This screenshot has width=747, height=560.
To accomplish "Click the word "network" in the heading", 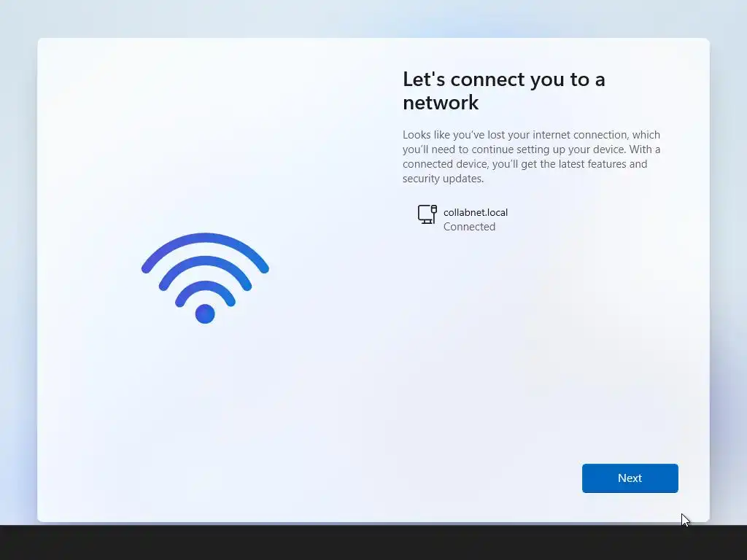I will 441,102.
